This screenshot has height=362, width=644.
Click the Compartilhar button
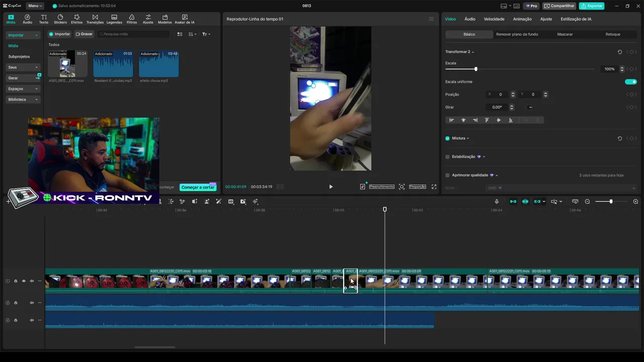[559, 6]
